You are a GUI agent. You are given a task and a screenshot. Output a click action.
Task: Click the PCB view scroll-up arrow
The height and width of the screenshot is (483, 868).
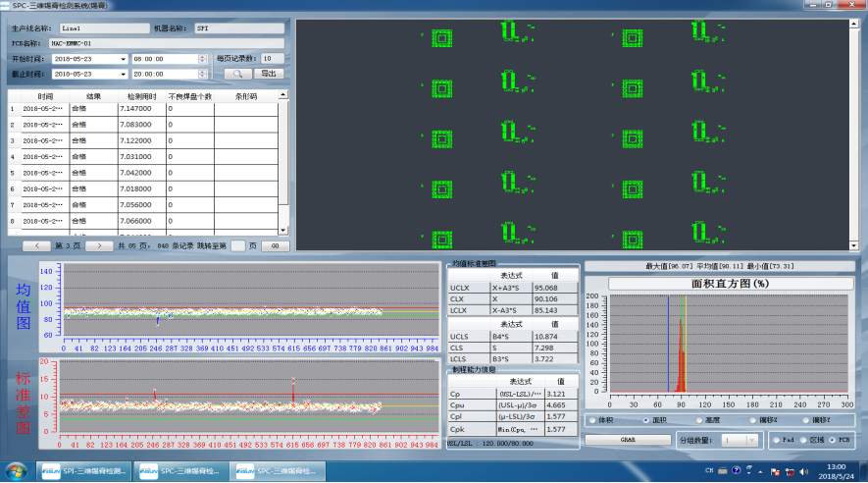click(853, 25)
